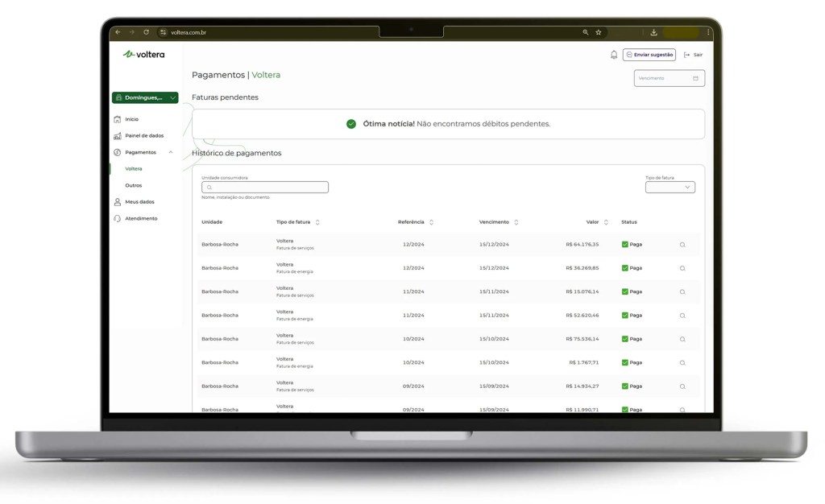Open Tipo de fatura filter dropdown

[670, 187]
